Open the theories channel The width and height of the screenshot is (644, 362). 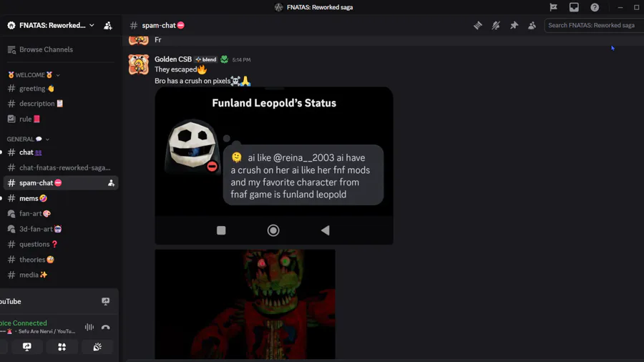(60, 260)
